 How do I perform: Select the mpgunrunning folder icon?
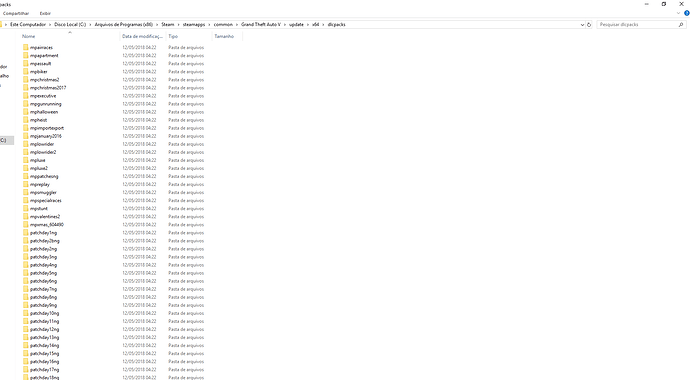(26, 104)
